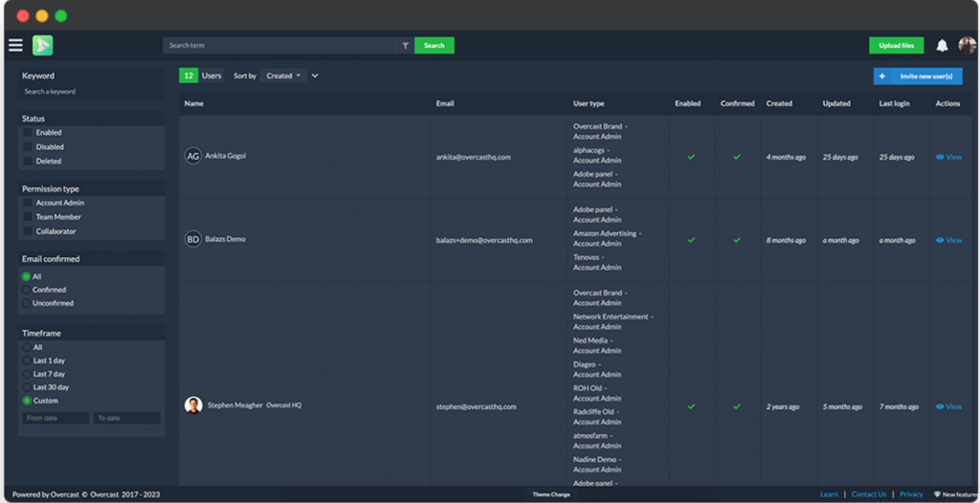980x503 pixels.
Task: Click the macOS yellow minimize button
Action: pyautogui.click(x=42, y=16)
